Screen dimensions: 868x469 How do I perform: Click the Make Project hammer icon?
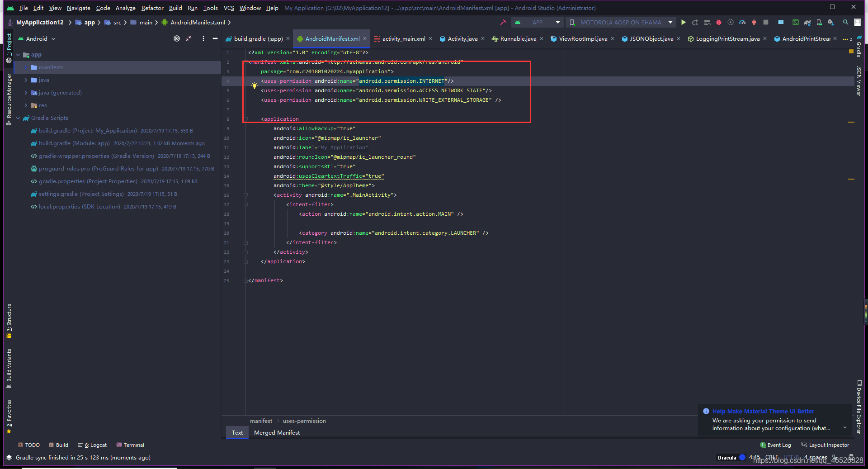click(x=503, y=22)
